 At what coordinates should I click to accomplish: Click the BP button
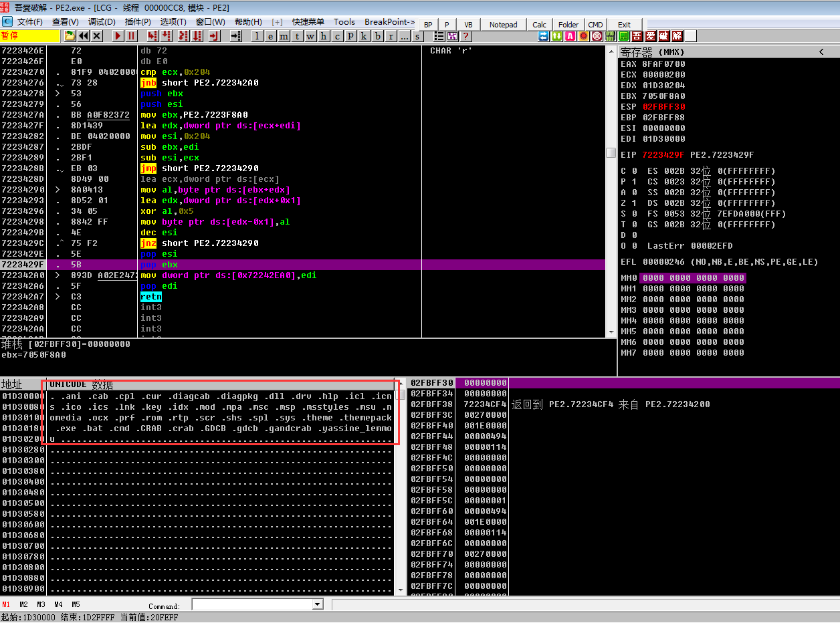428,25
